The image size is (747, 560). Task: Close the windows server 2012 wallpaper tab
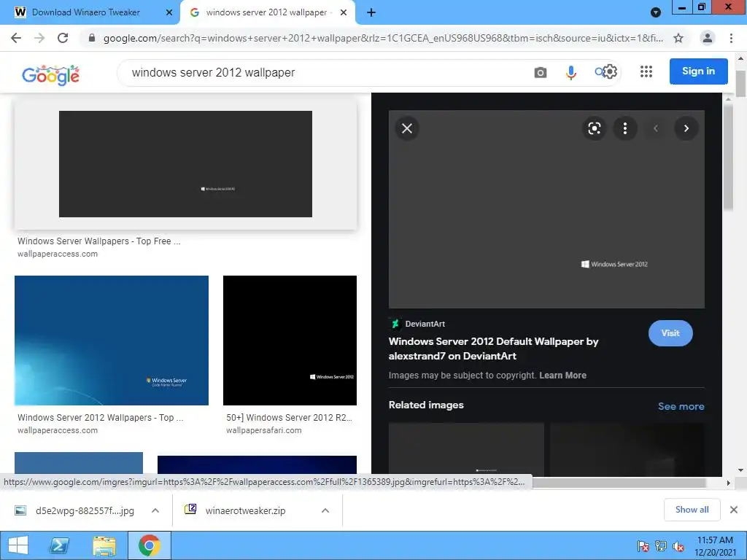tap(343, 12)
